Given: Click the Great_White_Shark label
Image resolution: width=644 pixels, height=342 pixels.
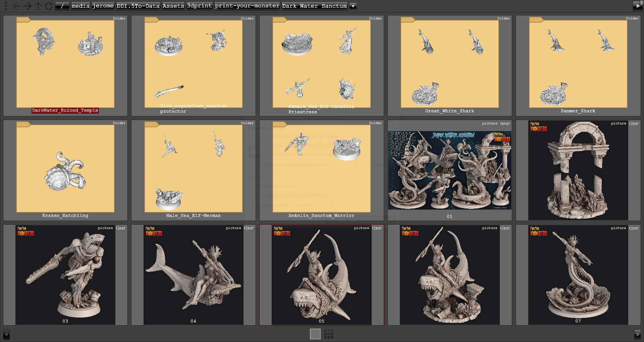Looking at the screenshot, I should pyautogui.click(x=450, y=111).
